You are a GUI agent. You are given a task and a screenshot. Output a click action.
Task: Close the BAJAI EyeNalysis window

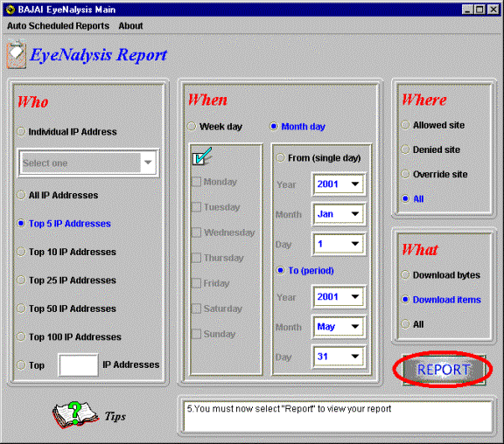(493, 10)
